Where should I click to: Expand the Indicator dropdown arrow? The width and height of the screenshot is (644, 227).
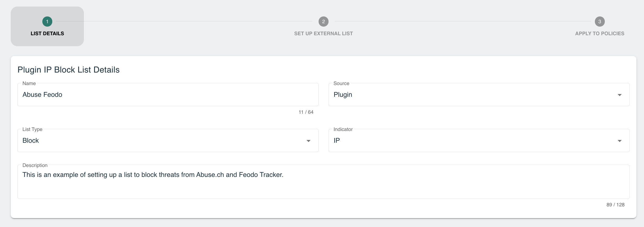click(619, 141)
